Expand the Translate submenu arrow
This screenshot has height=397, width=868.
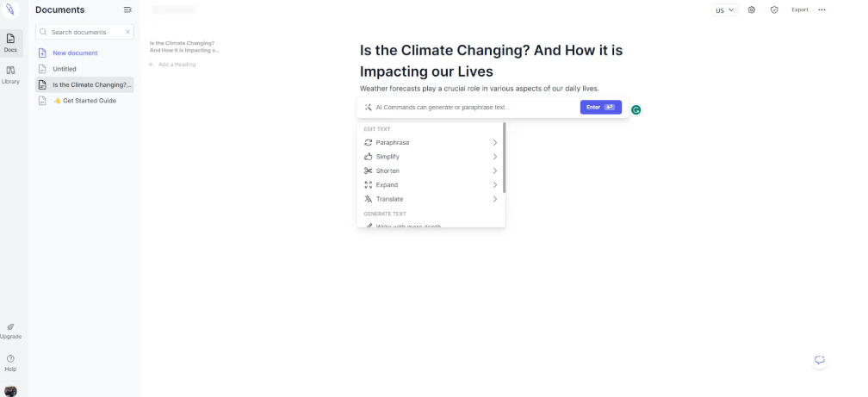point(495,199)
